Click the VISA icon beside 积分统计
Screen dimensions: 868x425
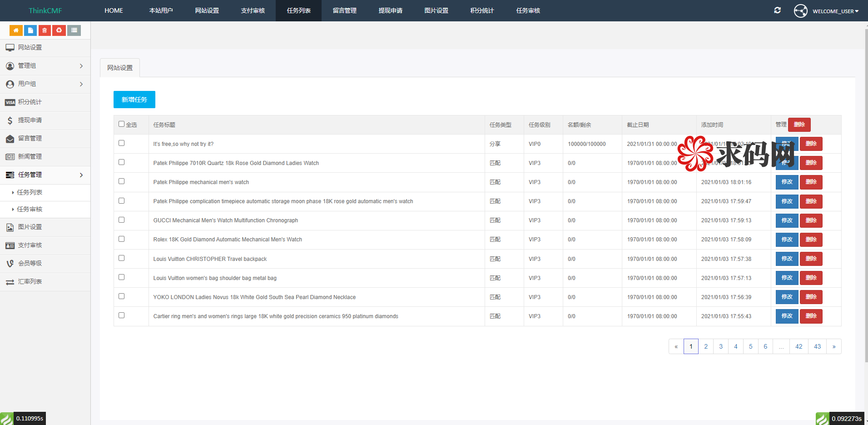point(10,102)
